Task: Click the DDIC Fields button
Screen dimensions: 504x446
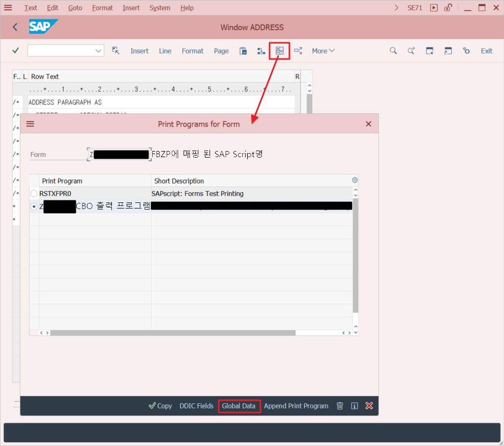Action: coord(196,406)
